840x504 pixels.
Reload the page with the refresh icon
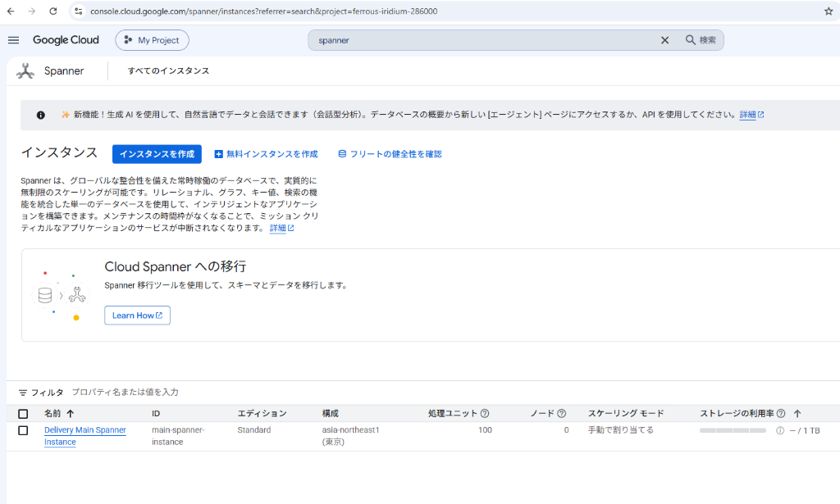coord(53,11)
